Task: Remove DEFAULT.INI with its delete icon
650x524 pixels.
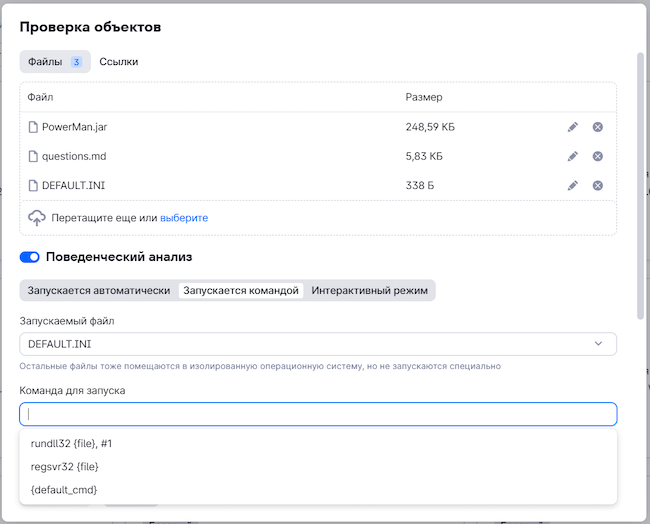Action: pyautogui.click(x=598, y=185)
